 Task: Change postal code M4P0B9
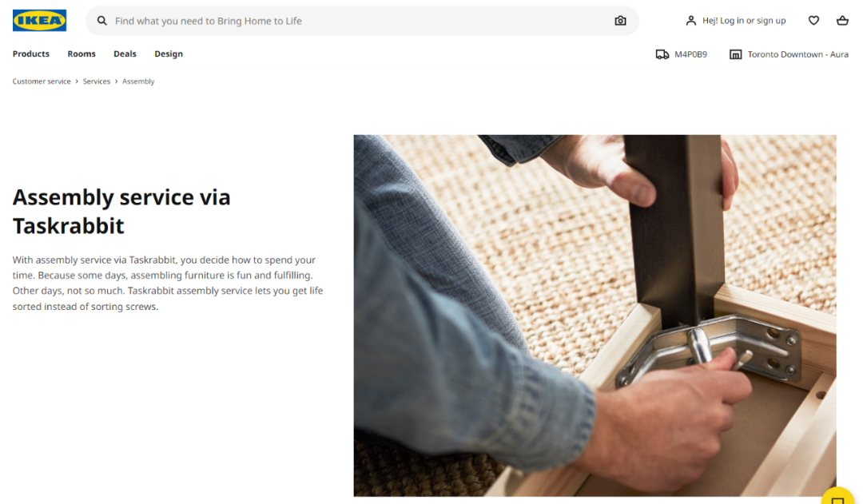(690, 54)
